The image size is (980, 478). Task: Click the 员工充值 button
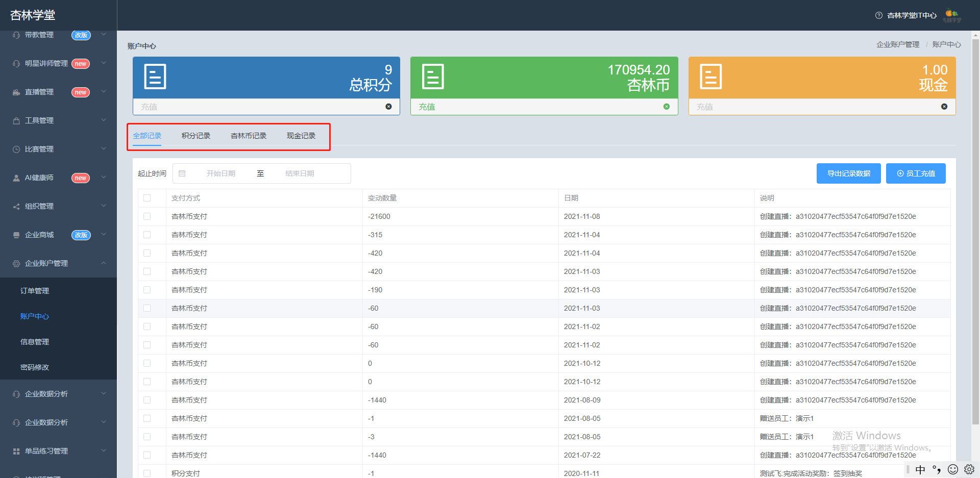[916, 173]
